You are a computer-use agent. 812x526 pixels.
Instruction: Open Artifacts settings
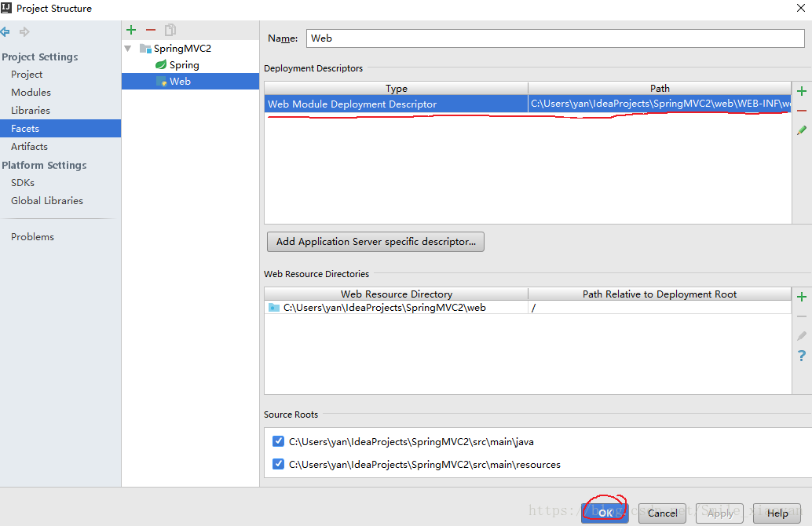[x=29, y=147]
